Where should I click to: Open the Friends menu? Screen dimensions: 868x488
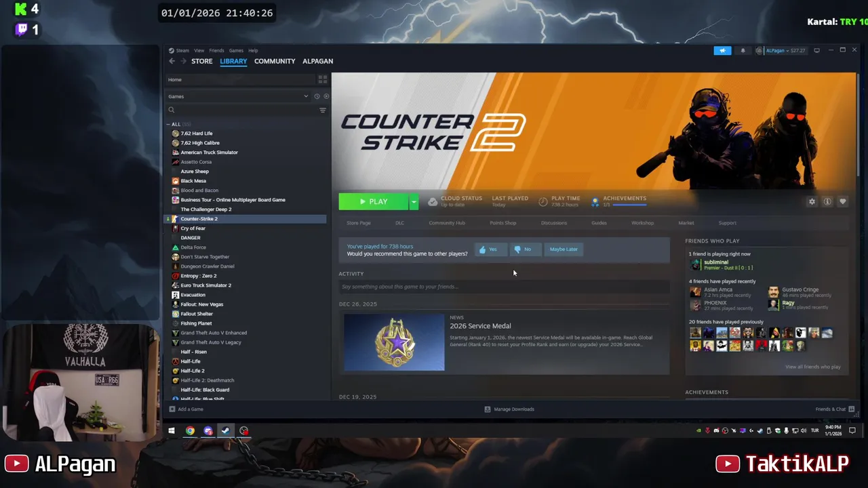pyautogui.click(x=216, y=51)
